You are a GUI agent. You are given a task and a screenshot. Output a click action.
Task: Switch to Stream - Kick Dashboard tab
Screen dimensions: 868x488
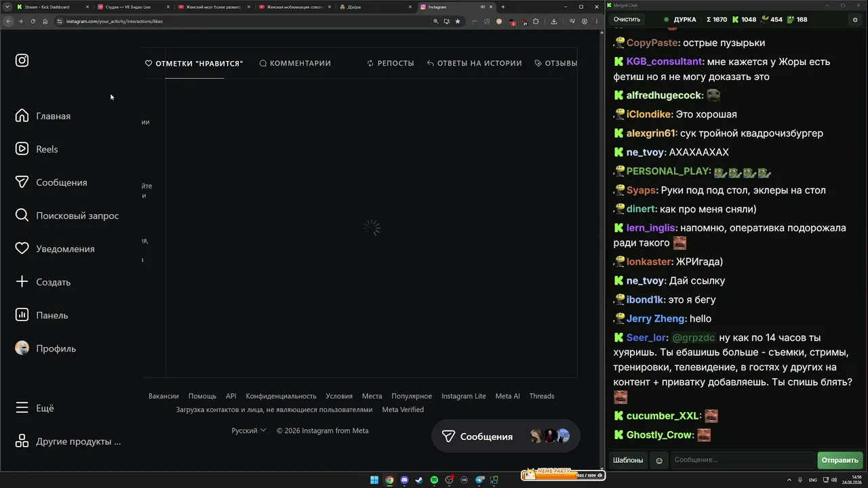pyautogui.click(x=52, y=7)
